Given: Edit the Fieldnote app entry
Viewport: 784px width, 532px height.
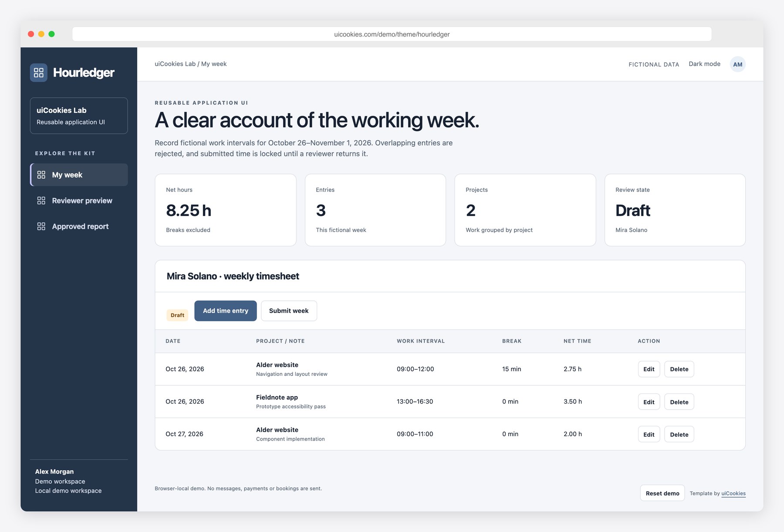Looking at the screenshot, I should pyautogui.click(x=649, y=402).
